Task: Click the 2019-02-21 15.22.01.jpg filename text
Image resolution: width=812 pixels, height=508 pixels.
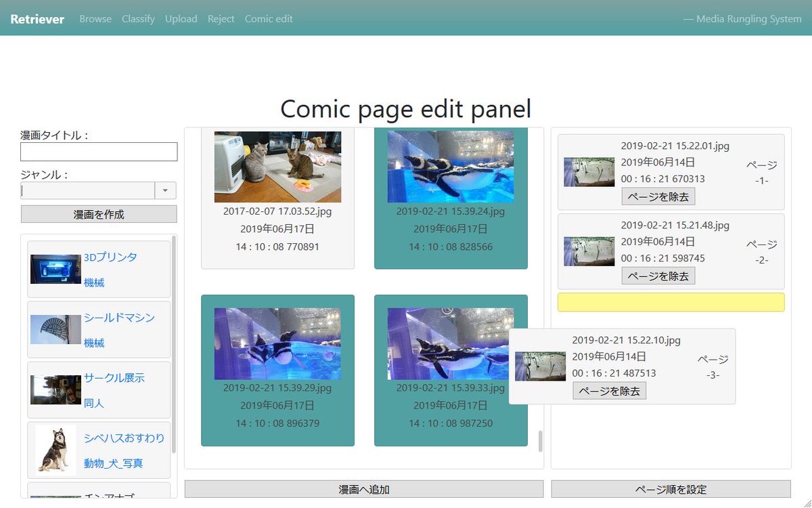Action: pos(675,146)
